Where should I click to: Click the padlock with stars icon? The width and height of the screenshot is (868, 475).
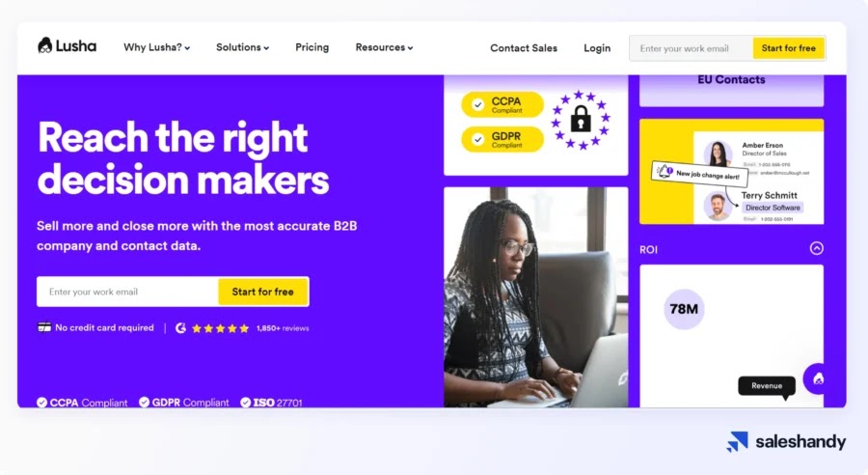(581, 120)
